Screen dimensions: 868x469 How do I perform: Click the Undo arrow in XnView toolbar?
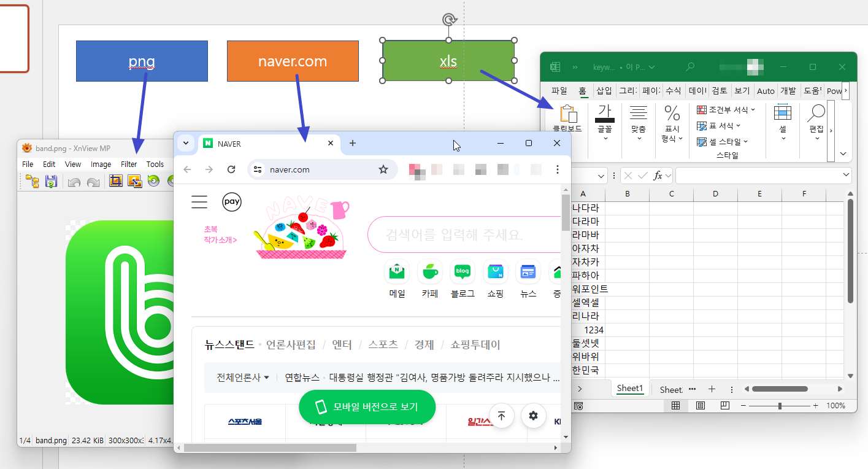(x=74, y=181)
